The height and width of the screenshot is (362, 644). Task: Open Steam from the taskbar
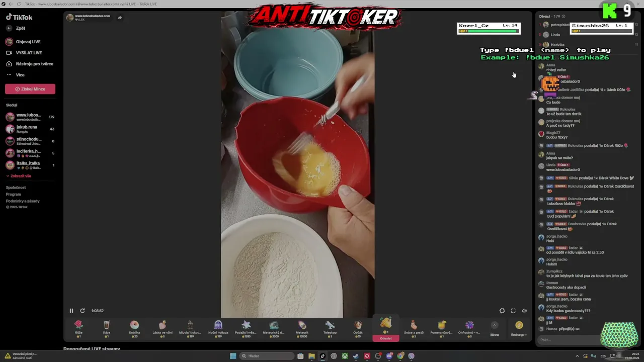pyautogui.click(x=356, y=356)
